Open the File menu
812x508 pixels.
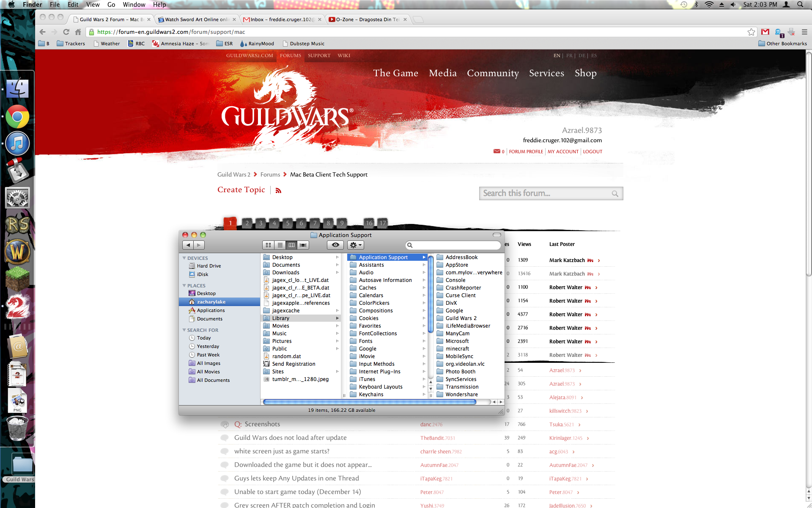click(55, 4)
